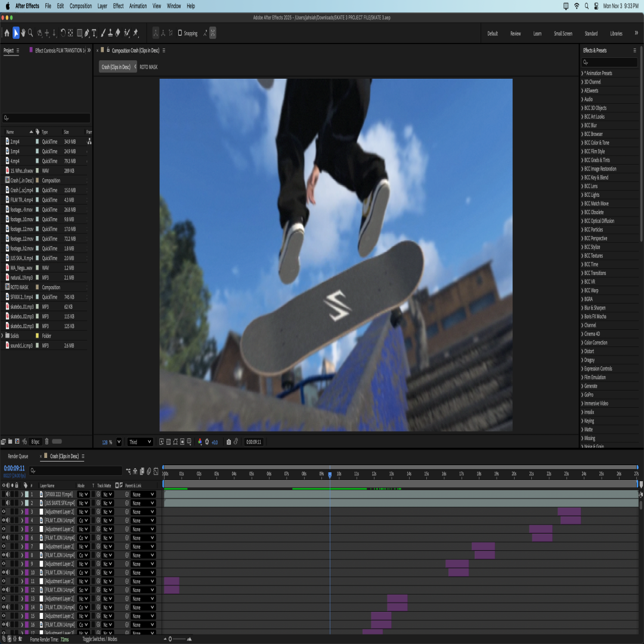Click ROTO MASK in composition breadcrumb
The height and width of the screenshot is (644, 644).
148,67
